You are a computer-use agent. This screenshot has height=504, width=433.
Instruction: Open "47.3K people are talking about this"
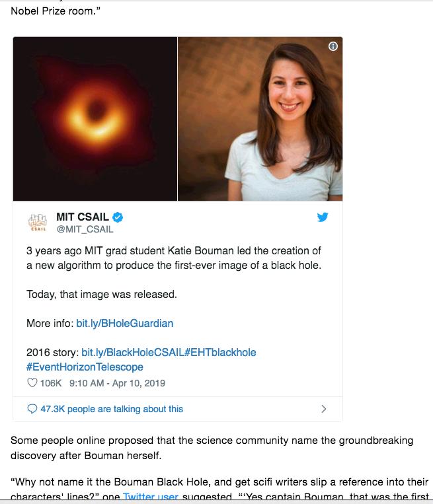point(112,409)
